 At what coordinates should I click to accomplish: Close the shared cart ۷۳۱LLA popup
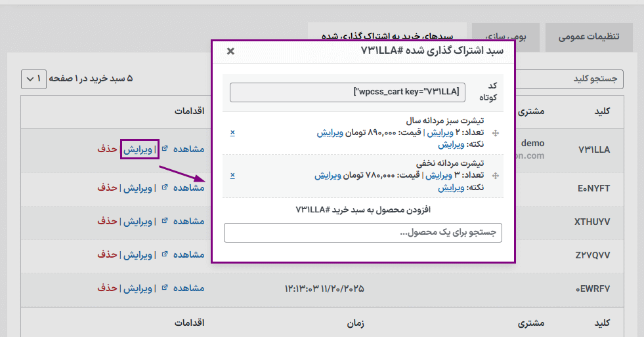coord(231,51)
